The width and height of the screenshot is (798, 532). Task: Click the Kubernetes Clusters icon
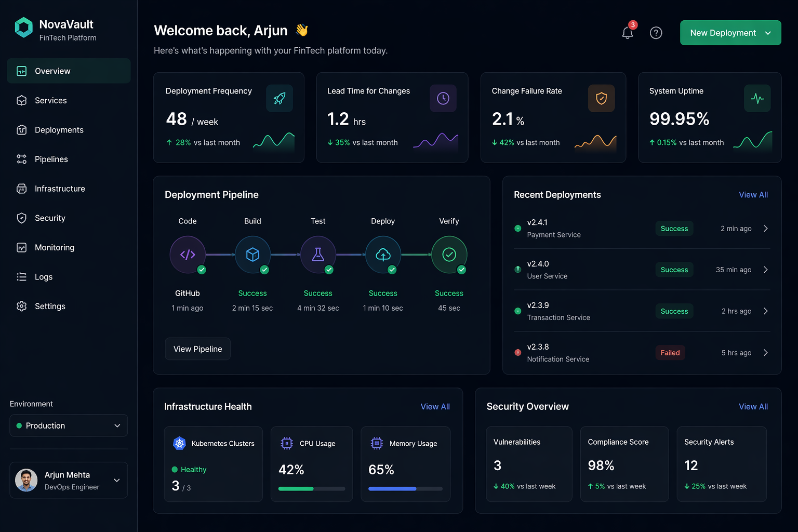(x=179, y=443)
